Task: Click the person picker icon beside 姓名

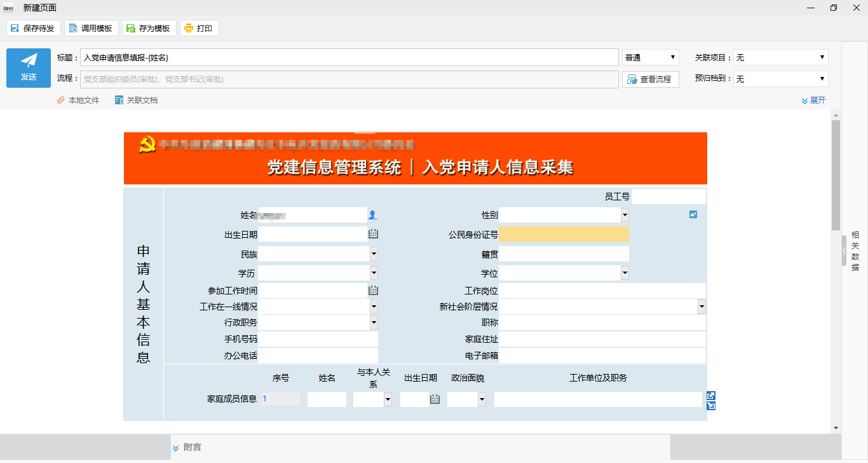Action: [x=373, y=216]
